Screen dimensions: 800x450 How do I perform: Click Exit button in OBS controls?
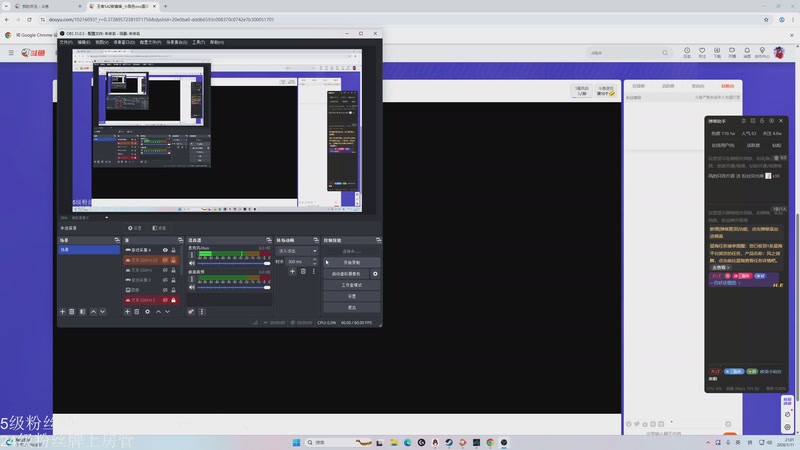pyautogui.click(x=352, y=308)
